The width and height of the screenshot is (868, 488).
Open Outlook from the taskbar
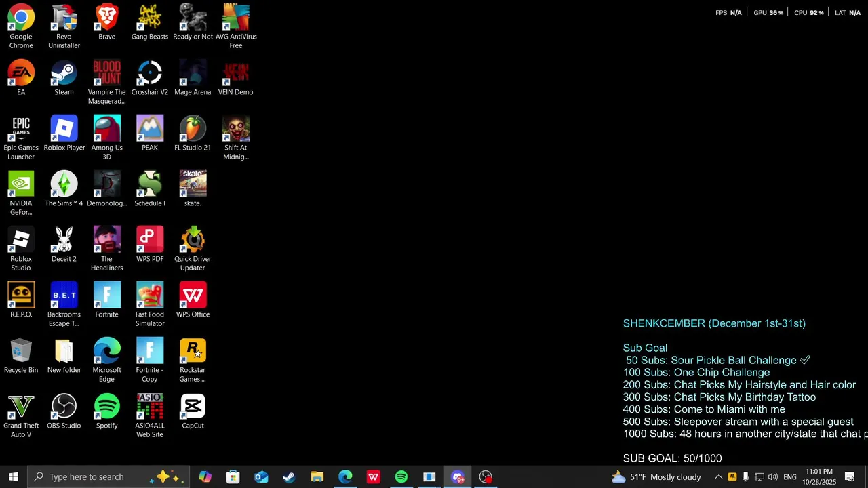(261, 476)
